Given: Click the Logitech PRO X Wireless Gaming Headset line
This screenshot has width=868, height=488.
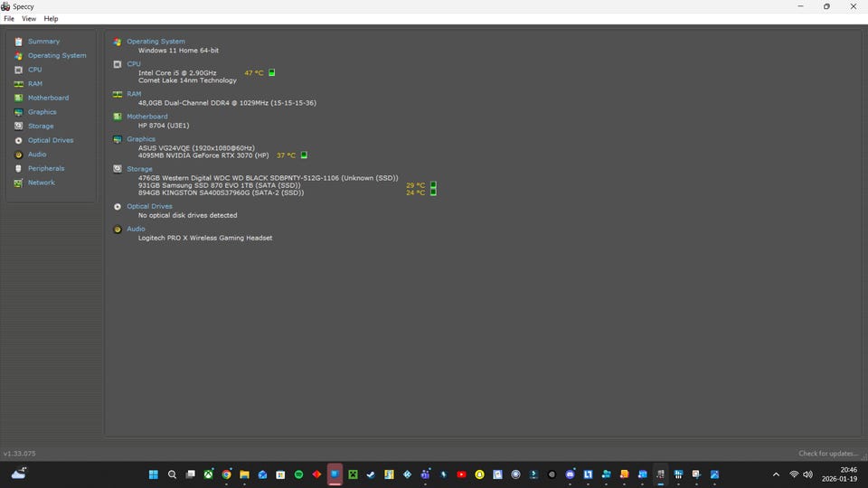Looking at the screenshot, I should [205, 238].
